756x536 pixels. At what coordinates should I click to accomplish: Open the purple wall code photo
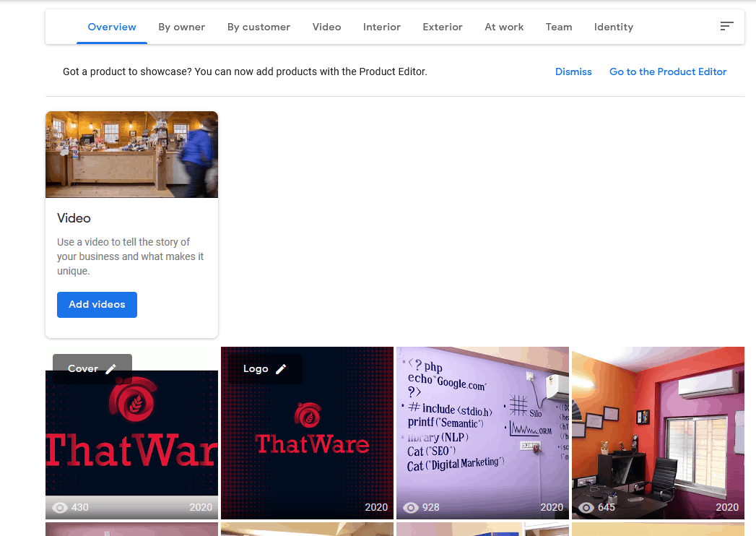coord(482,434)
